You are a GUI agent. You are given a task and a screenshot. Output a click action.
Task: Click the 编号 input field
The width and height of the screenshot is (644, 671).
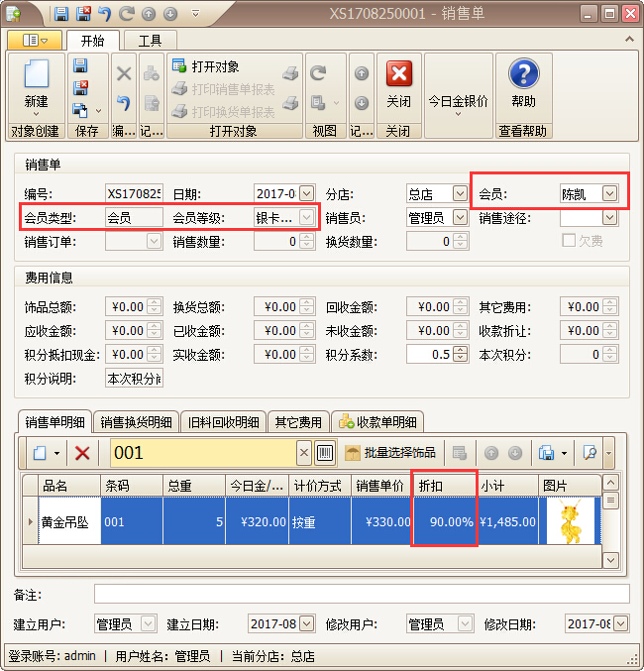134,193
